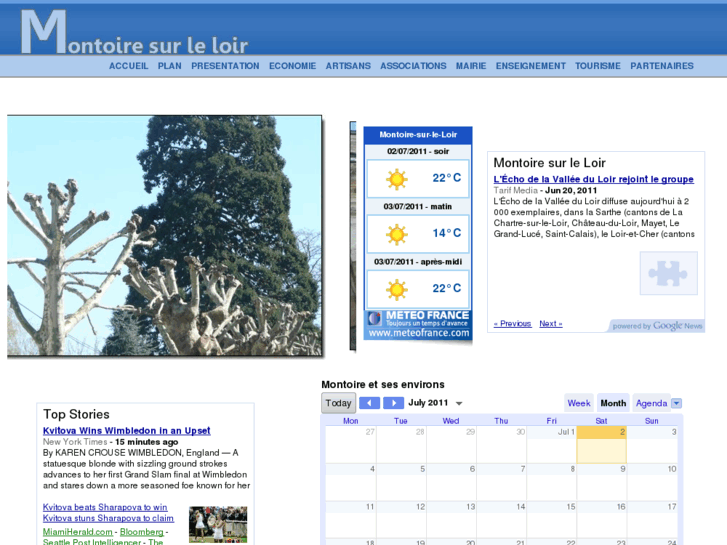Image resolution: width=727 pixels, height=545 pixels.
Task: Open the Bloomberg source link
Action: tap(141, 532)
